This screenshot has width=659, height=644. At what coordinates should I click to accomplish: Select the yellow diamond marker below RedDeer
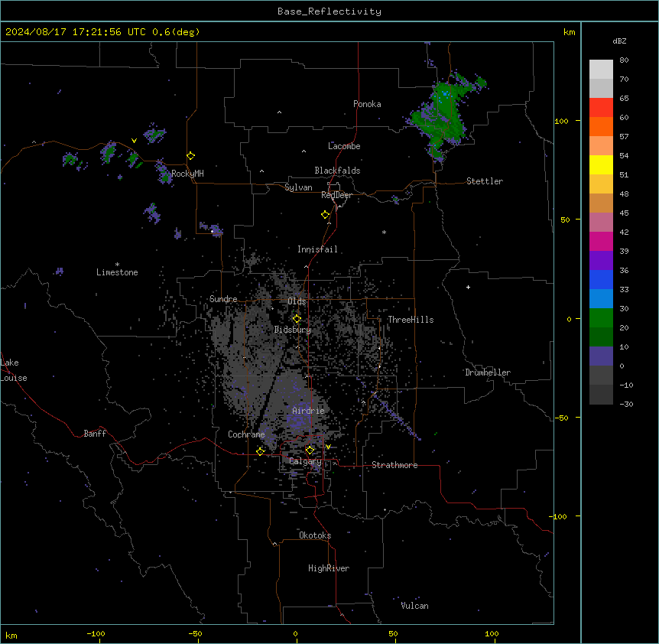(326, 215)
